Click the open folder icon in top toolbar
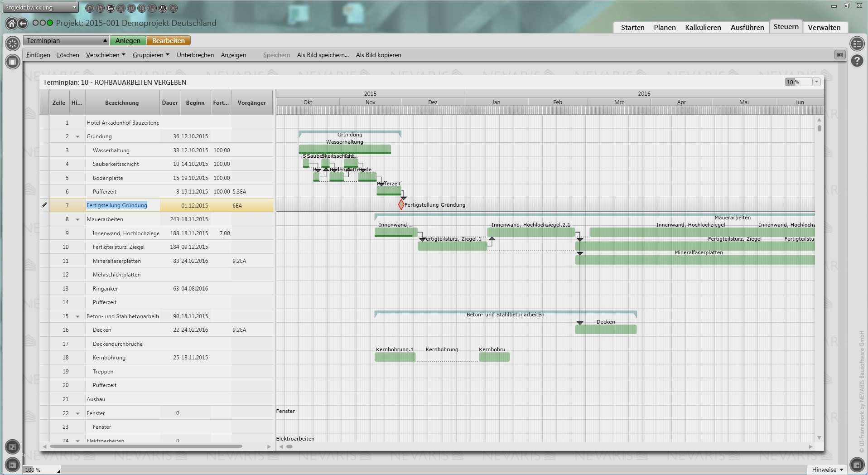Viewport: 868px width, 475px height. pyautogui.click(x=111, y=8)
